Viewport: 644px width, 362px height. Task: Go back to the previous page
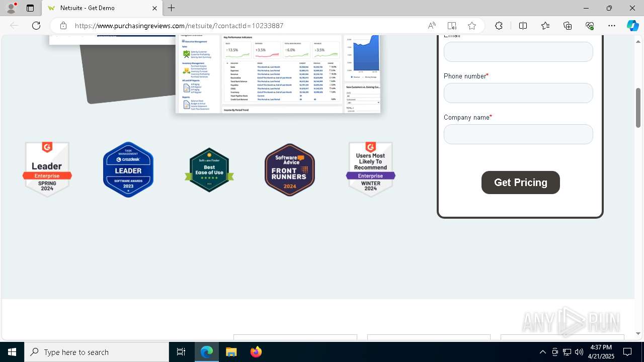click(14, 26)
